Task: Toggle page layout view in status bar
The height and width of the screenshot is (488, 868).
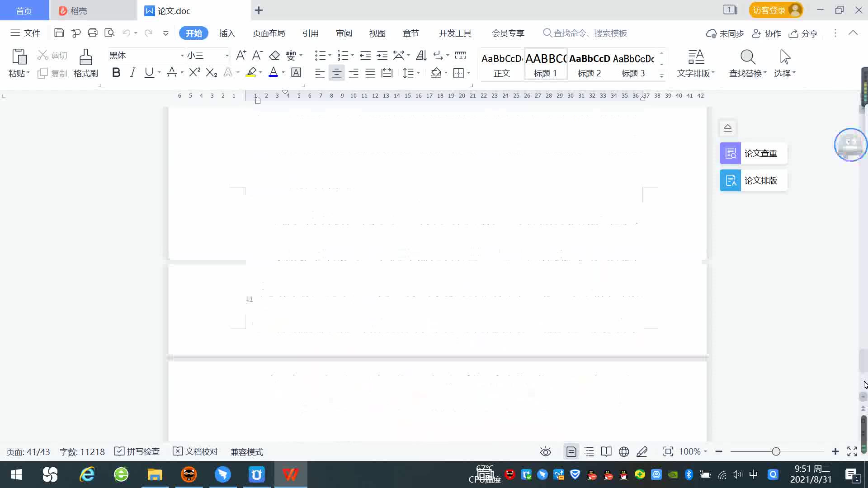Action: point(571,451)
